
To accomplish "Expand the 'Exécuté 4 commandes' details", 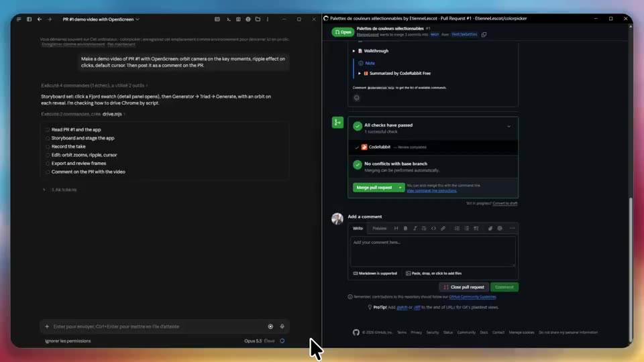I will 94,85.
